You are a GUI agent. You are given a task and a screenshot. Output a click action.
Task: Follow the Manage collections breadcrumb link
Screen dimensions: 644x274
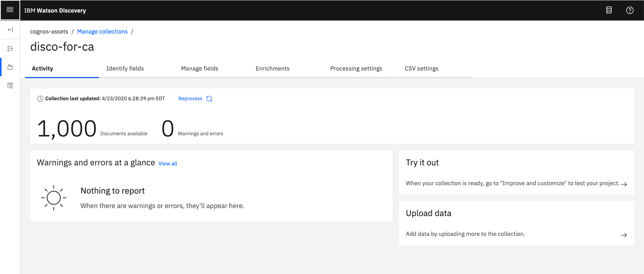pos(103,32)
